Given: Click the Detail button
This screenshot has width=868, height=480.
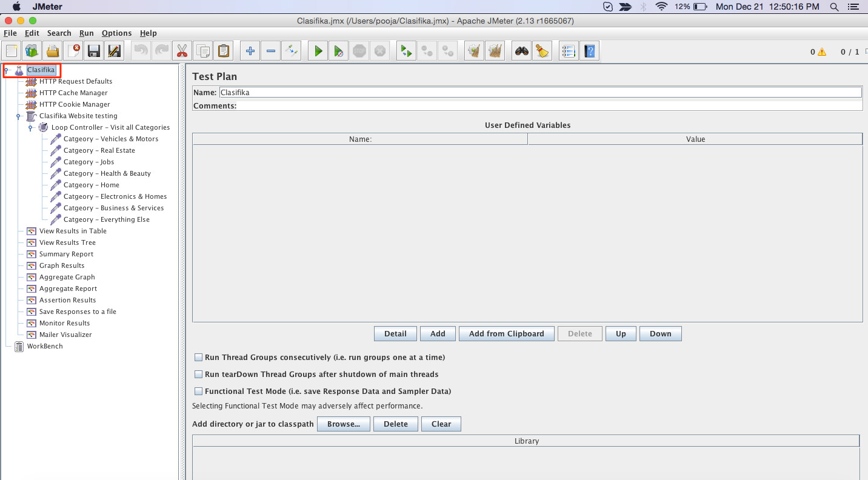Looking at the screenshot, I should [x=395, y=334].
